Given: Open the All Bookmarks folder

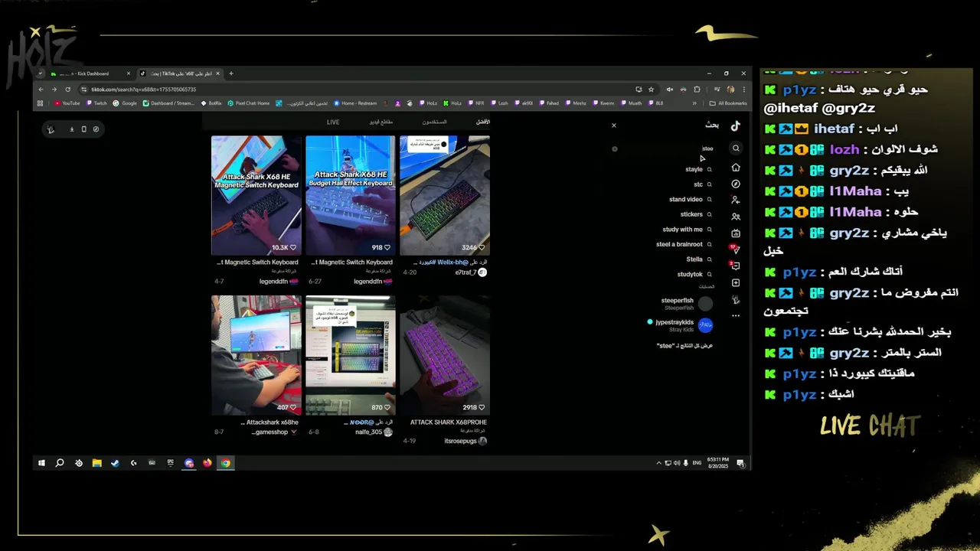Looking at the screenshot, I should 728,103.
